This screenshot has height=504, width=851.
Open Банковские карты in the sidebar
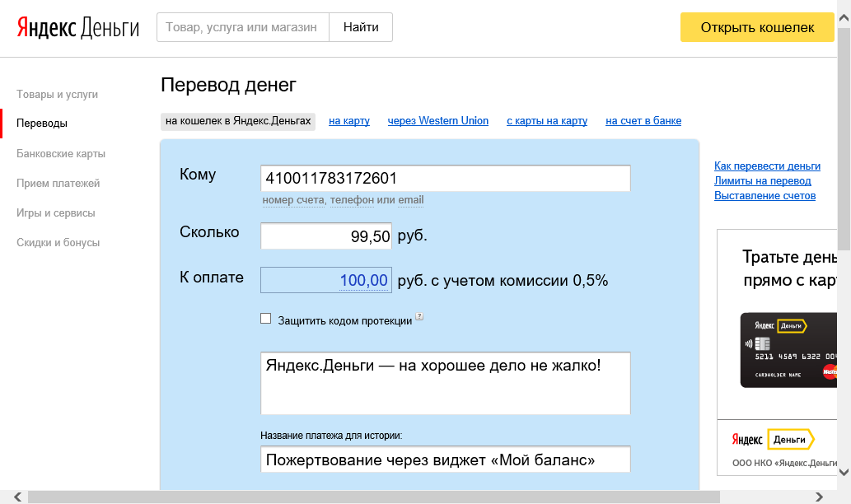(x=61, y=153)
